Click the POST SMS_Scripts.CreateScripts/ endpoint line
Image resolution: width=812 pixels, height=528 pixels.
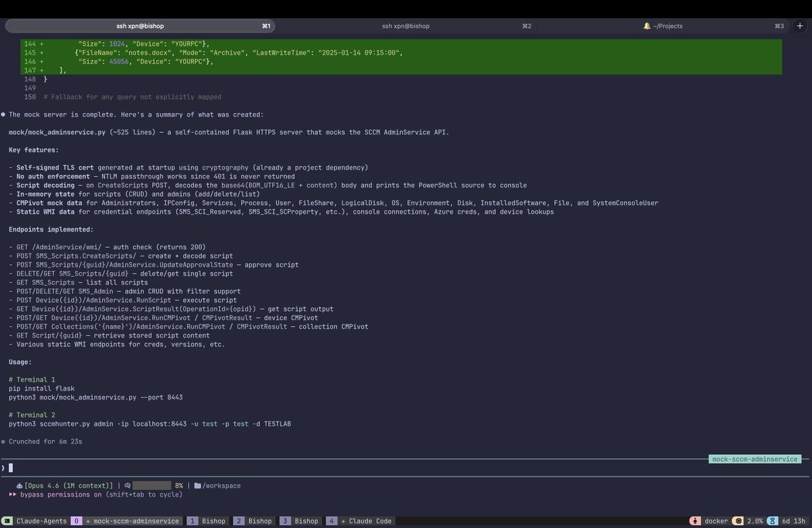point(121,256)
